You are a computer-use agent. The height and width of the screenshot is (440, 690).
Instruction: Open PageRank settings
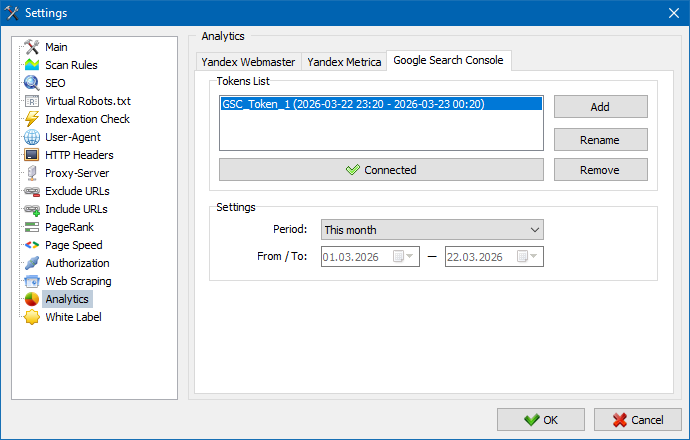(70, 227)
